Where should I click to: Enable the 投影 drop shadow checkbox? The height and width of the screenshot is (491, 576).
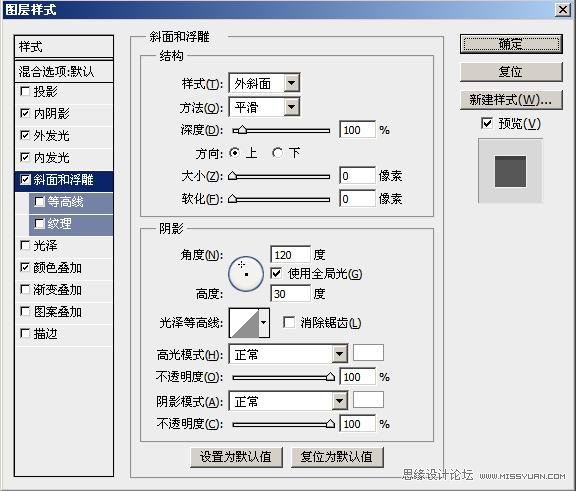(x=25, y=91)
